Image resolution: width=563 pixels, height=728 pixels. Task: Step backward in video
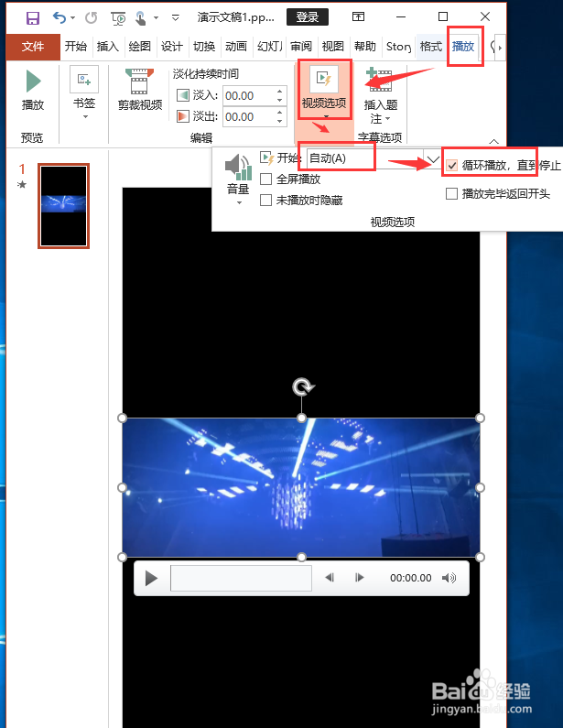(330, 578)
